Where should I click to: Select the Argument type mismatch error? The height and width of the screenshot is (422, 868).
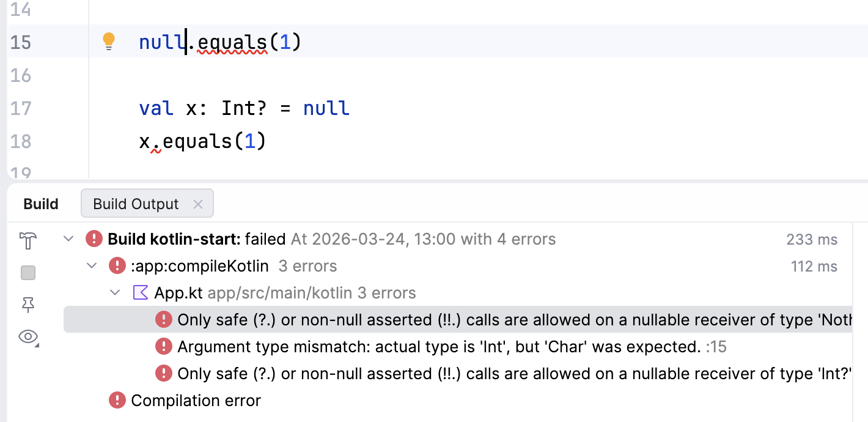(438, 347)
